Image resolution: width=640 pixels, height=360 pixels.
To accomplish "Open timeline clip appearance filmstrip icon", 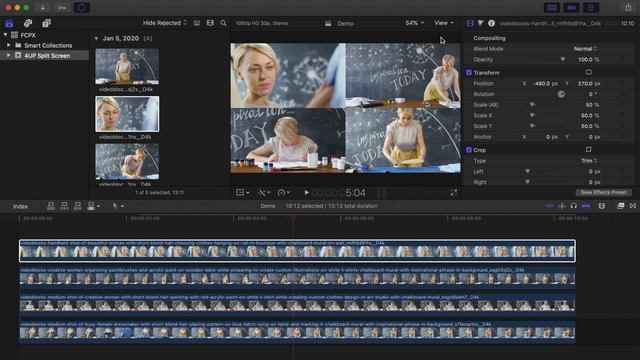I will click(602, 206).
